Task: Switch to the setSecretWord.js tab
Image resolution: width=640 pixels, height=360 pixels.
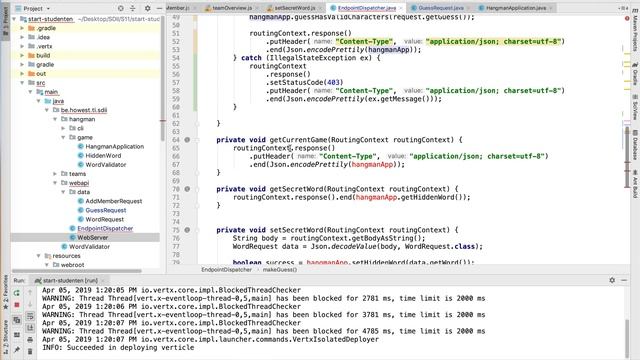Action: tap(295, 8)
